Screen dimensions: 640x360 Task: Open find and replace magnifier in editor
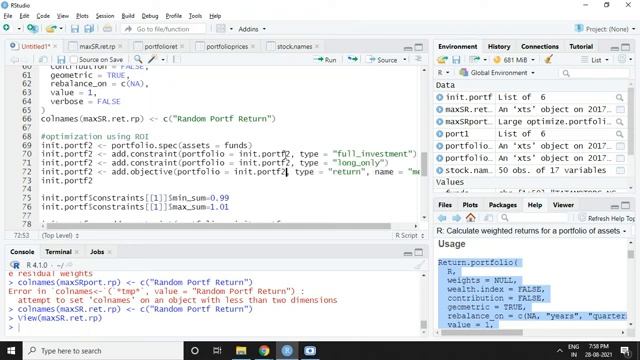[138, 60]
